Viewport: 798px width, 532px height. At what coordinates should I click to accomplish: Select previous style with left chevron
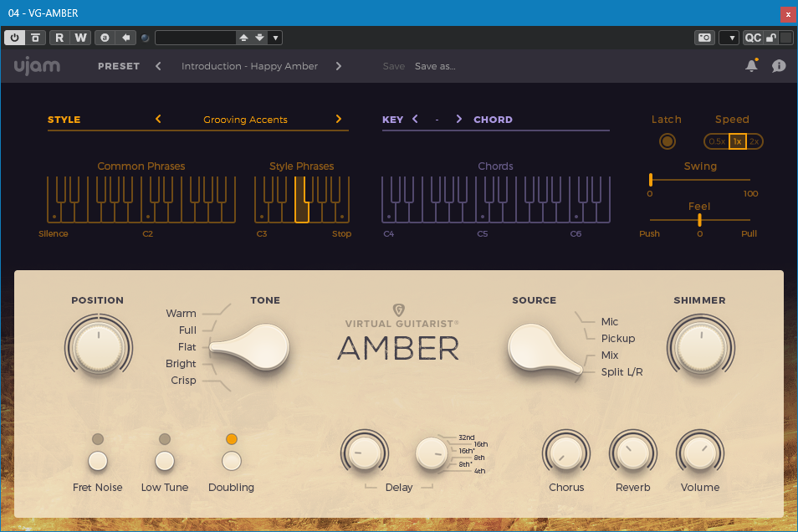158,120
